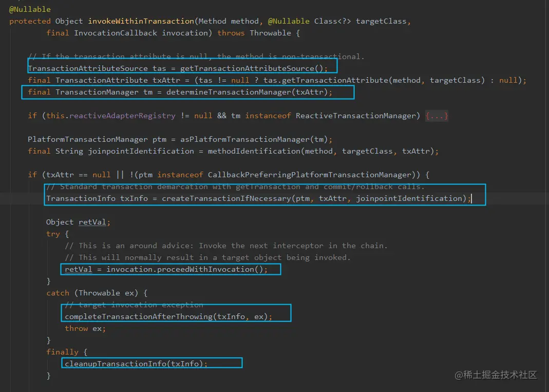549x392 pixels.
Task: Click the 'This is an around advice' comment
Action: click(226, 246)
